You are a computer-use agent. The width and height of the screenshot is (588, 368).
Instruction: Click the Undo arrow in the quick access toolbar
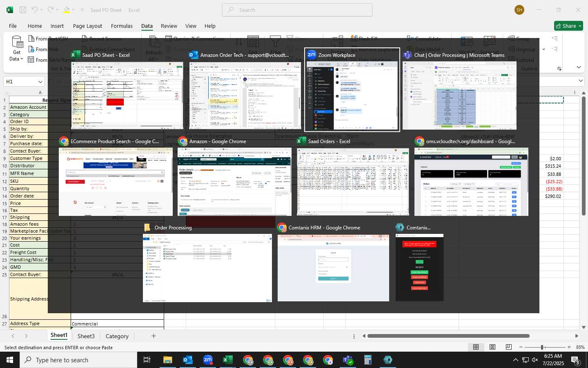point(35,10)
